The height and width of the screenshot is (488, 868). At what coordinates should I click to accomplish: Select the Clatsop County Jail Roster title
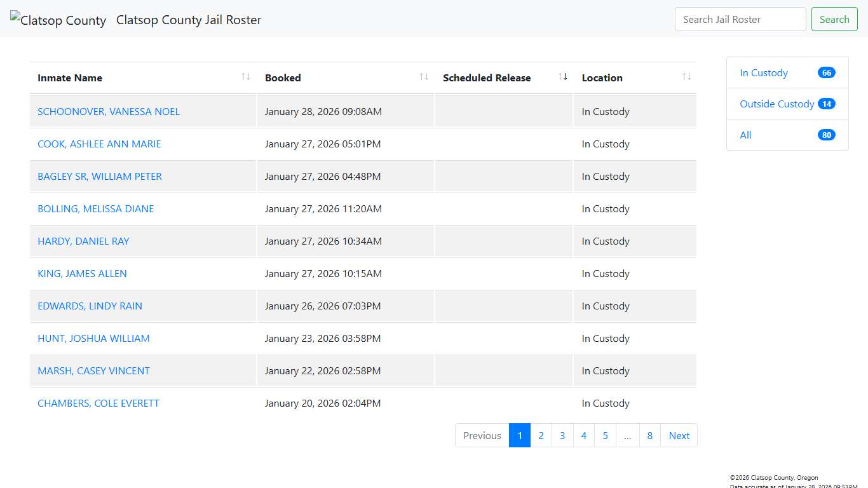[x=188, y=20]
